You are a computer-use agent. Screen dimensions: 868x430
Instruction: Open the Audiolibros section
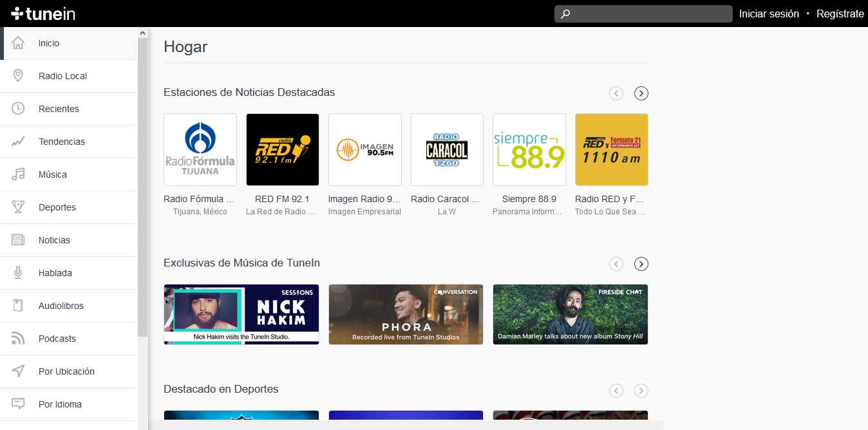click(69, 306)
